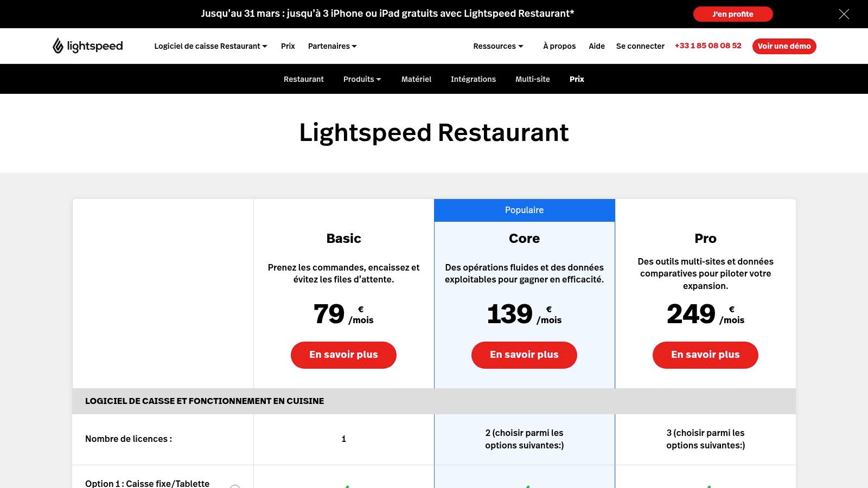Call the +33 1 85 08 08 52 number

[708, 46]
